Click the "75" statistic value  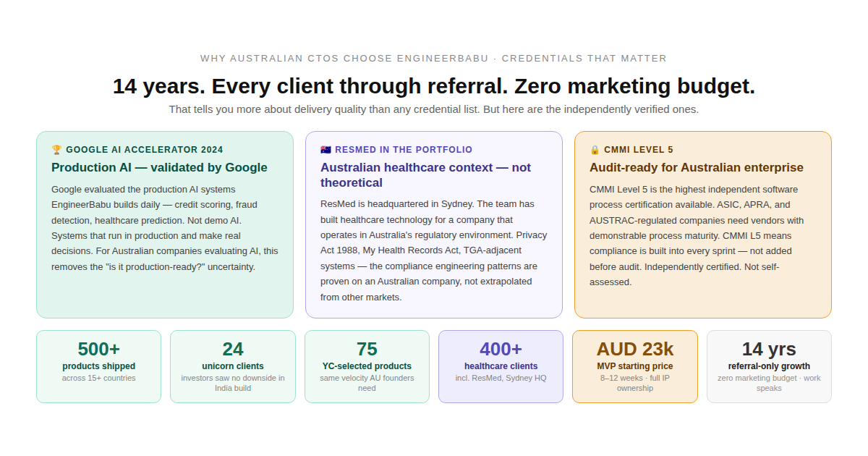[x=367, y=349]
